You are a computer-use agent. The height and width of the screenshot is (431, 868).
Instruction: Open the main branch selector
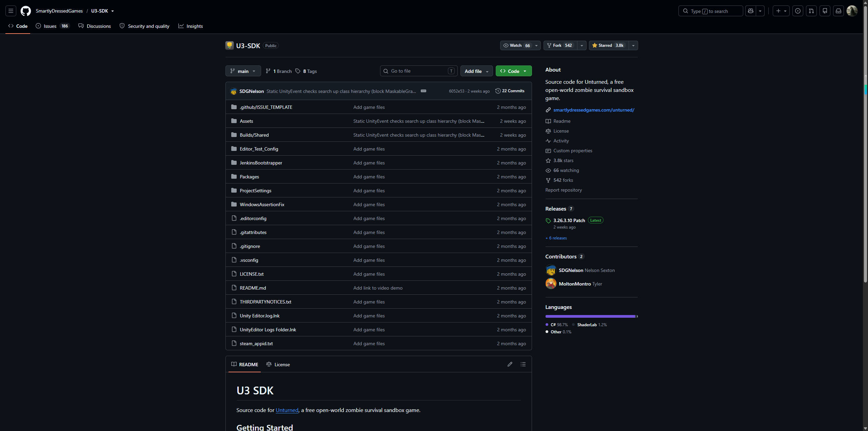[x=243, y=71]
